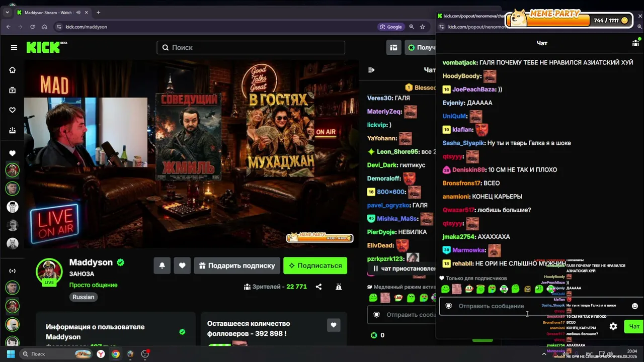Click the Russian language tag
The height and width of the screenshot is (362, 644).
click(84, 297)
